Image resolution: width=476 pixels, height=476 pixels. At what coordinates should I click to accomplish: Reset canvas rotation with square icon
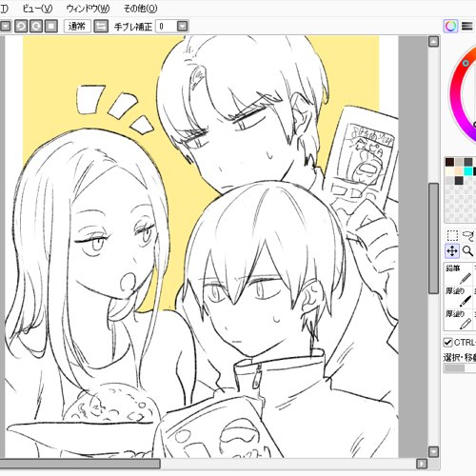point(50,27)
